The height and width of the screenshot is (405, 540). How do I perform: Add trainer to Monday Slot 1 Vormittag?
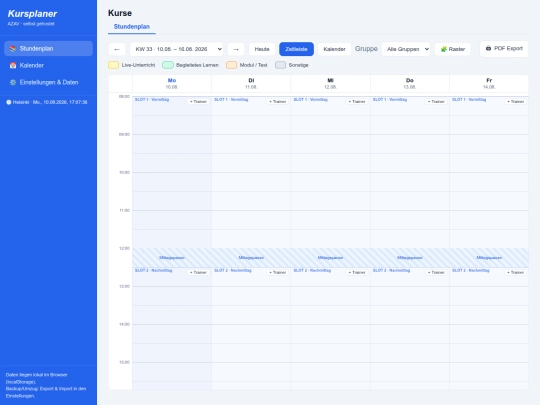pyautogui.click(x=198, y=102)
